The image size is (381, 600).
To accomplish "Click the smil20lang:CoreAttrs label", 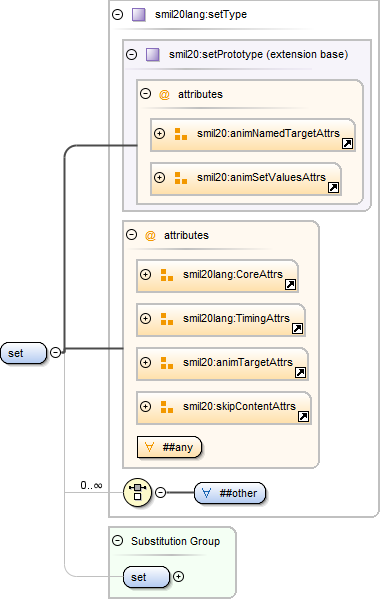I will coord(233,274).
